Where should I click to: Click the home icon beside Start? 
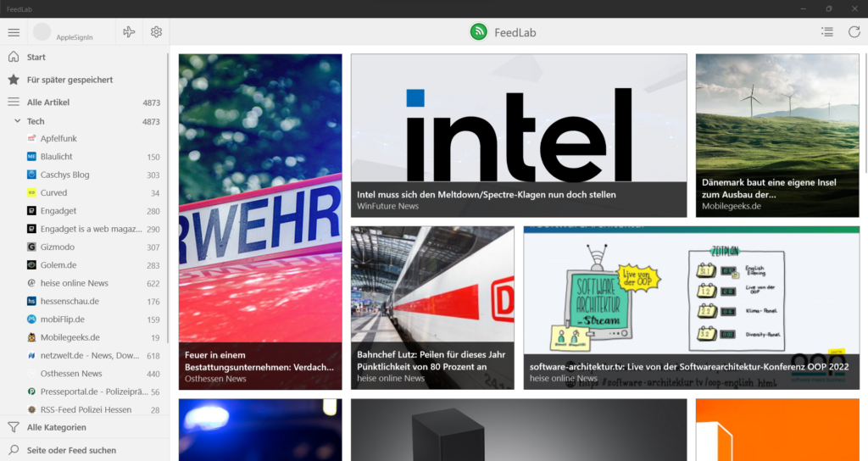coord(14,57)
